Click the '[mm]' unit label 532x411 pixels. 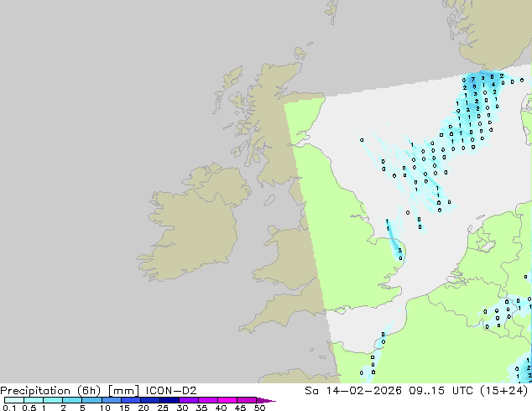click(x=123, y=391)
